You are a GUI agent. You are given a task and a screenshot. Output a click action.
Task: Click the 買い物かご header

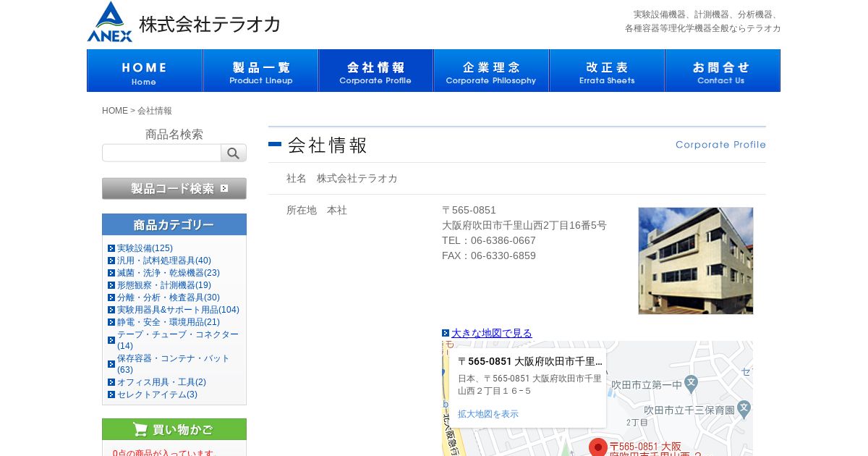174,429
